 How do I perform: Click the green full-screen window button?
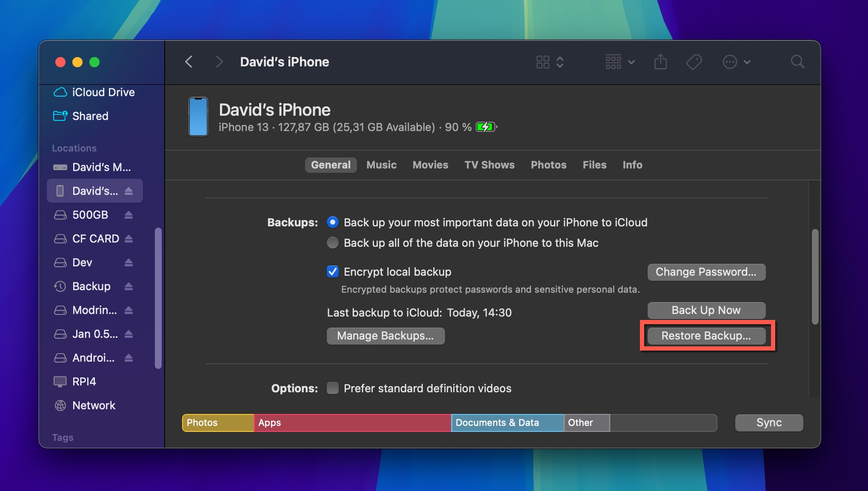click(x=94, y=62)
